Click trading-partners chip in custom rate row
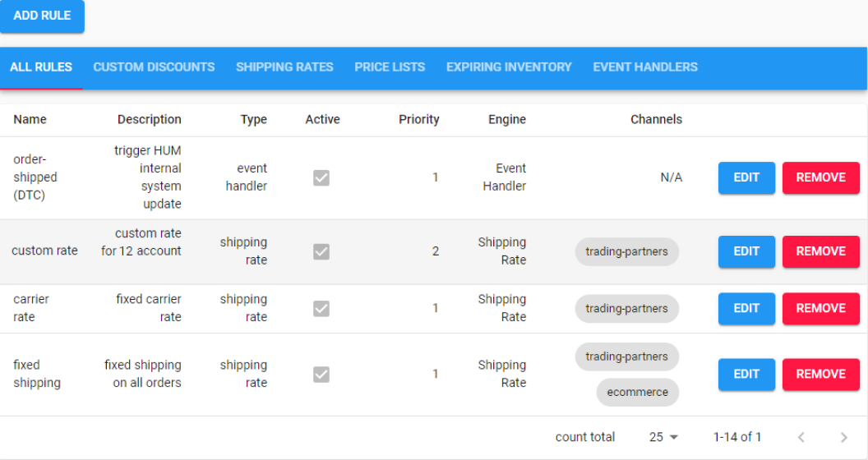The image size is (868, 460). 626,251
